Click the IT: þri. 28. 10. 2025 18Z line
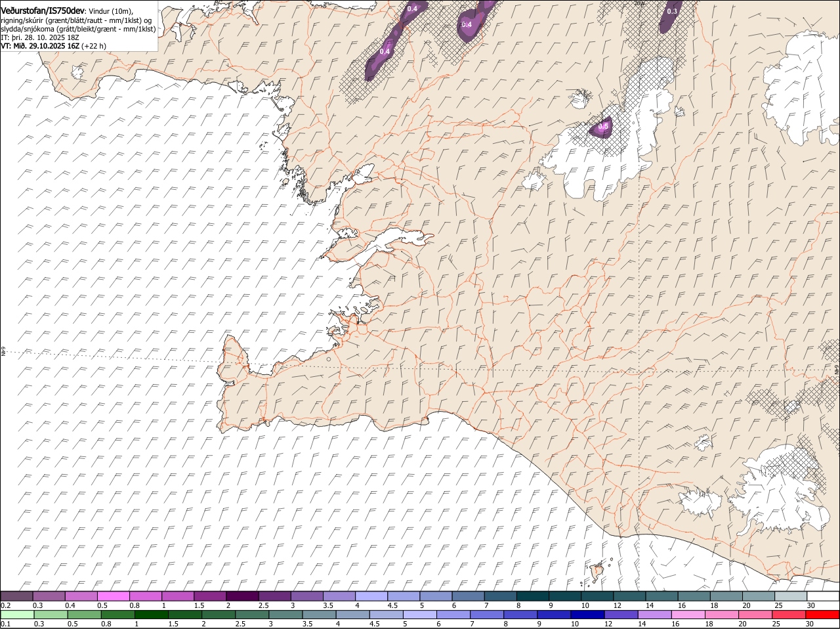 point(40,37)
